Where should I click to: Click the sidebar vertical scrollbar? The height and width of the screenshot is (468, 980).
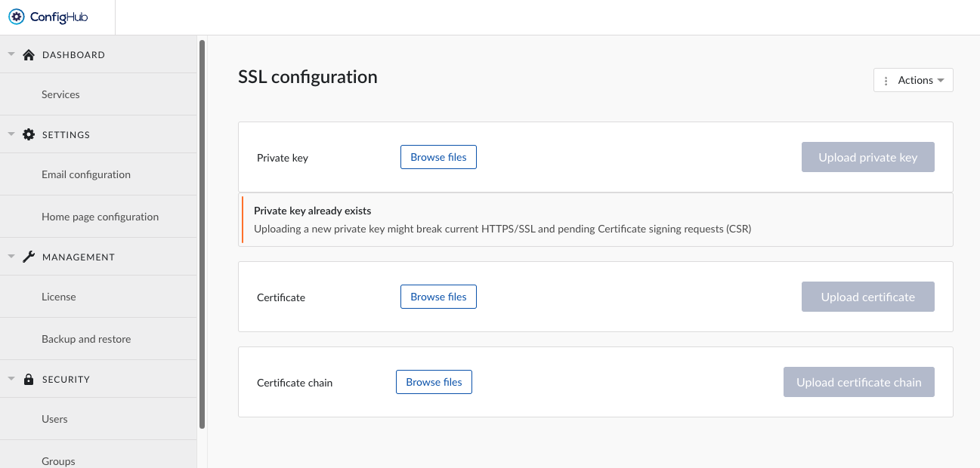pos(202,234)
